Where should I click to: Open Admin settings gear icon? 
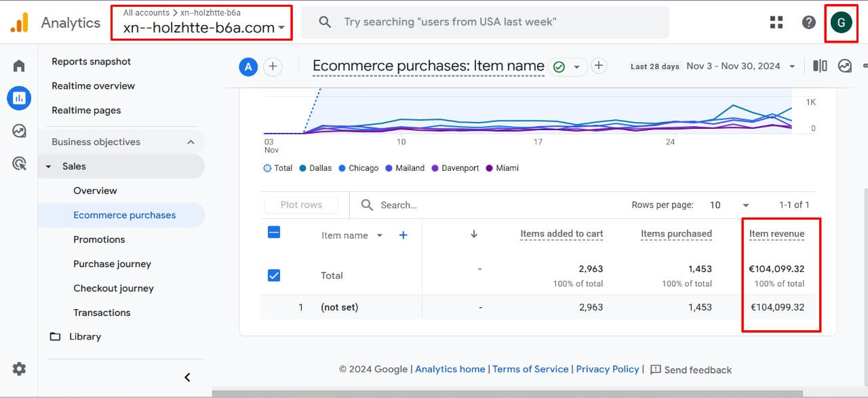click(x=19, y=369)
